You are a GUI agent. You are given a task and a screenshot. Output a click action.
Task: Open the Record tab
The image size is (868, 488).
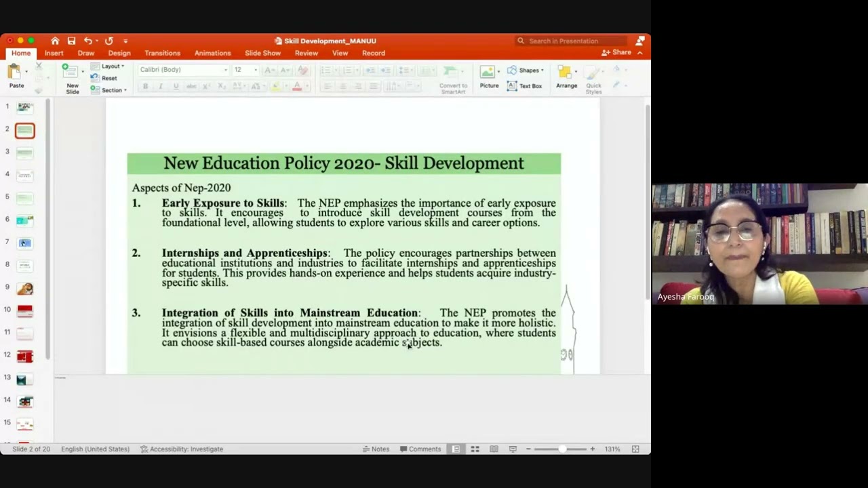(374, 53)
